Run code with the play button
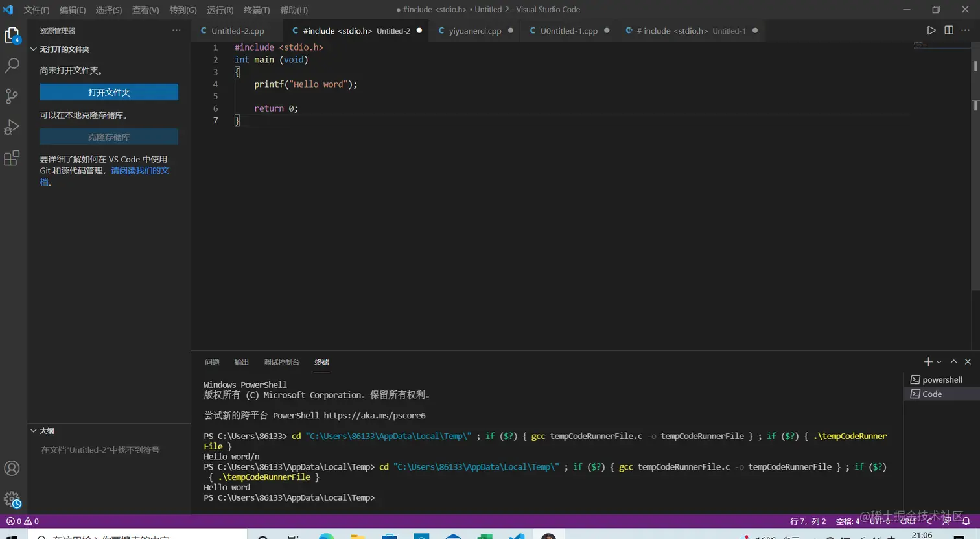This screenshot has height=539, width=980. [x=931, y=30]
